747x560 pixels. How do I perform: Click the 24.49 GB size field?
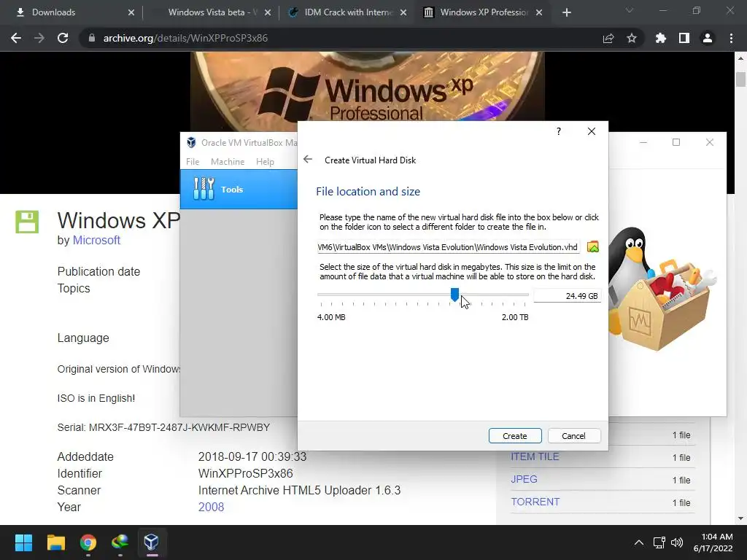pyautogui.click(x=567, y=296)
